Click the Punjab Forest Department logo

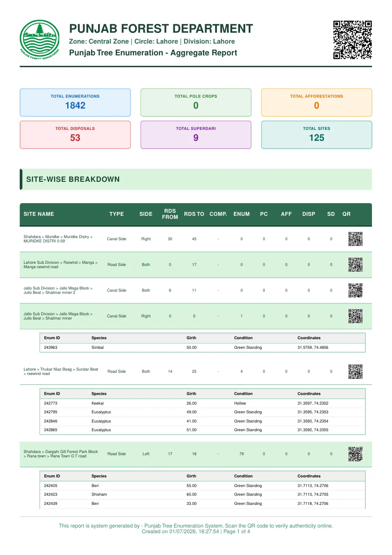coord(40,40)
